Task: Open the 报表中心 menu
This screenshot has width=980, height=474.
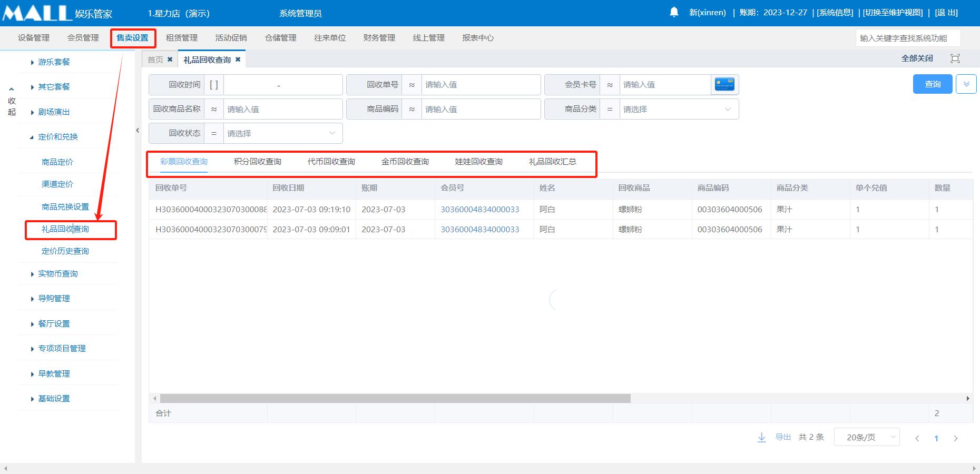Action: coord(478,38)
